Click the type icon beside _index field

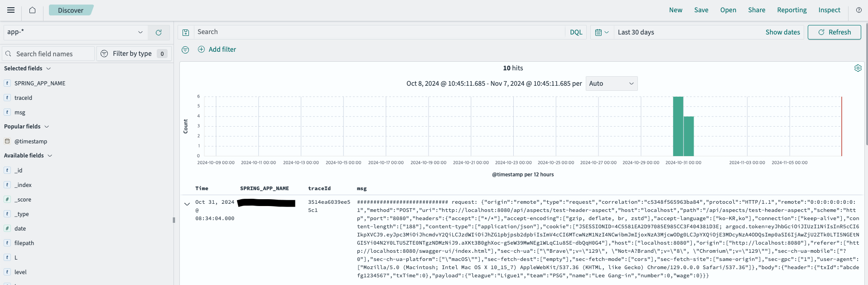pos(7,185)
